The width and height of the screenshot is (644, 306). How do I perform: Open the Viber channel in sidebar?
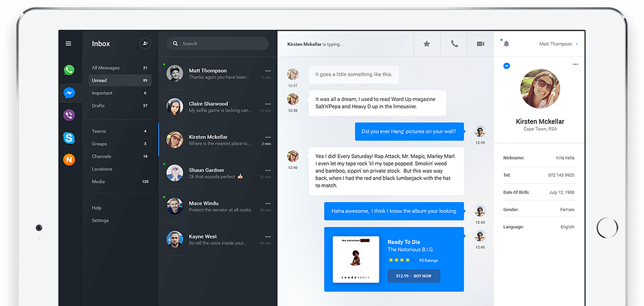click(70, 115)
